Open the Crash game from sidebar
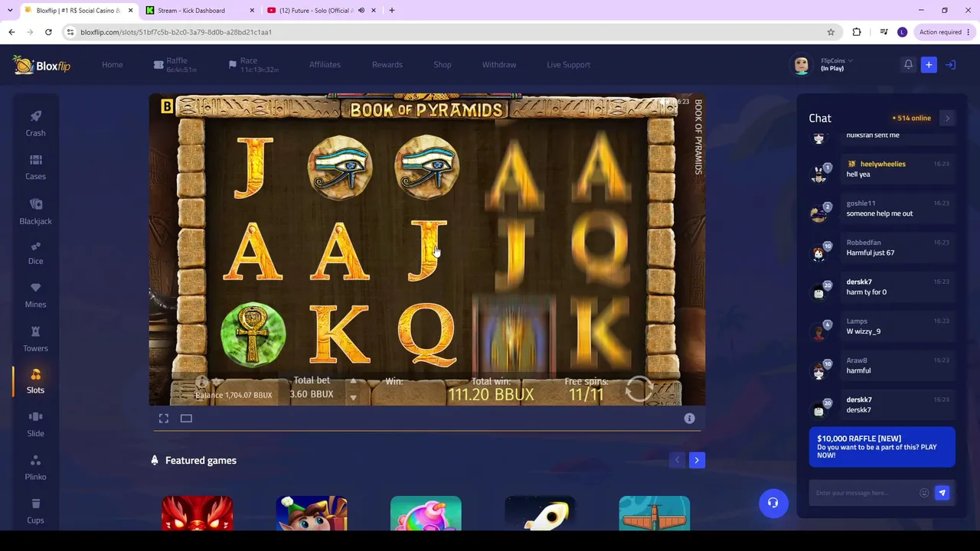Image resolution: width=980 pixels, height=551 pixels. coord(35,123)
